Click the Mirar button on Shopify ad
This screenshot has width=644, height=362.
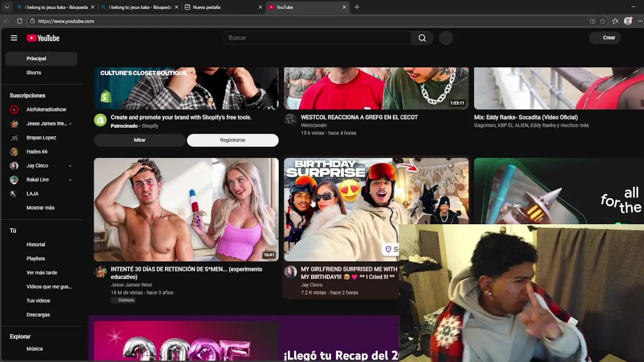point(140,140)
